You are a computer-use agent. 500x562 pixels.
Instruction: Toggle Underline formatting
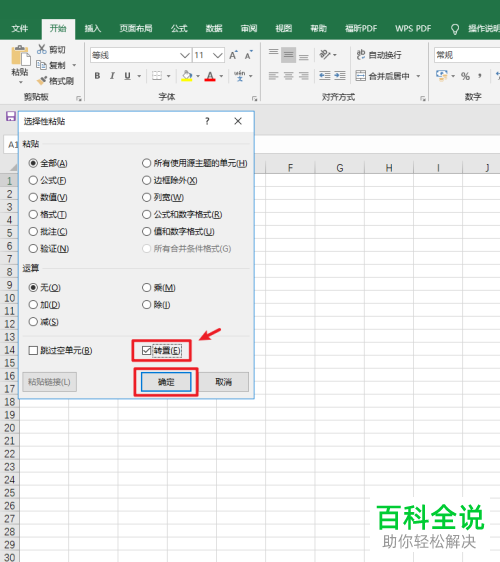tap(127, 76)
